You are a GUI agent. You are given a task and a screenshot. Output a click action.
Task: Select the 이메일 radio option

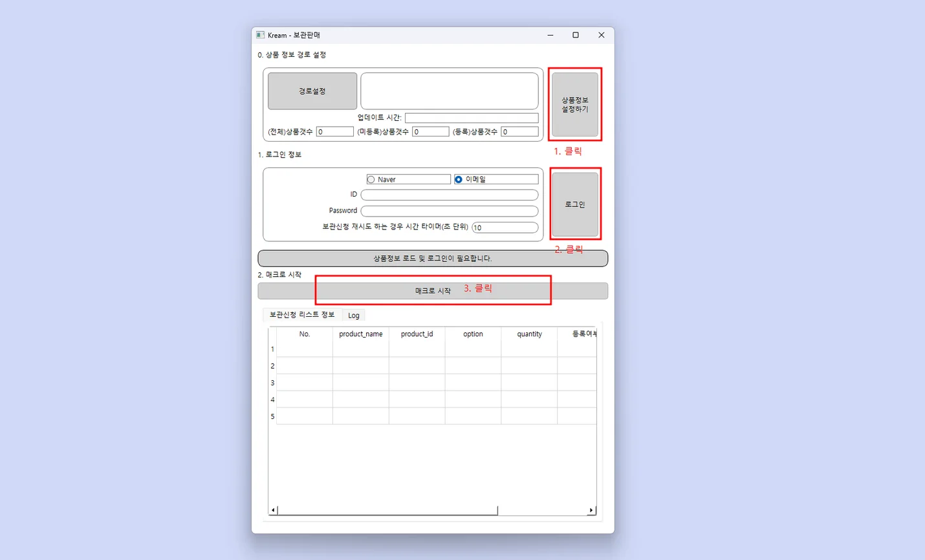tap(496, 179)
